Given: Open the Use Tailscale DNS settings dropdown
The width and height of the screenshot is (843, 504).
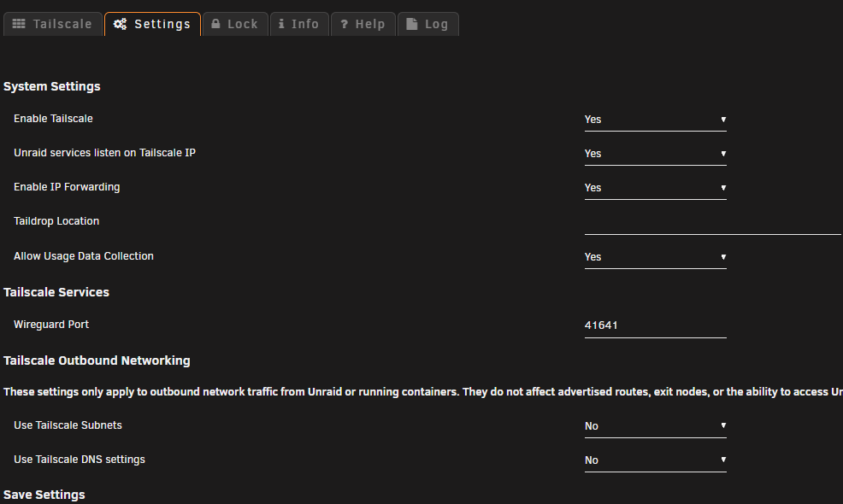Looking at the screenshot, I should (656, 460).
